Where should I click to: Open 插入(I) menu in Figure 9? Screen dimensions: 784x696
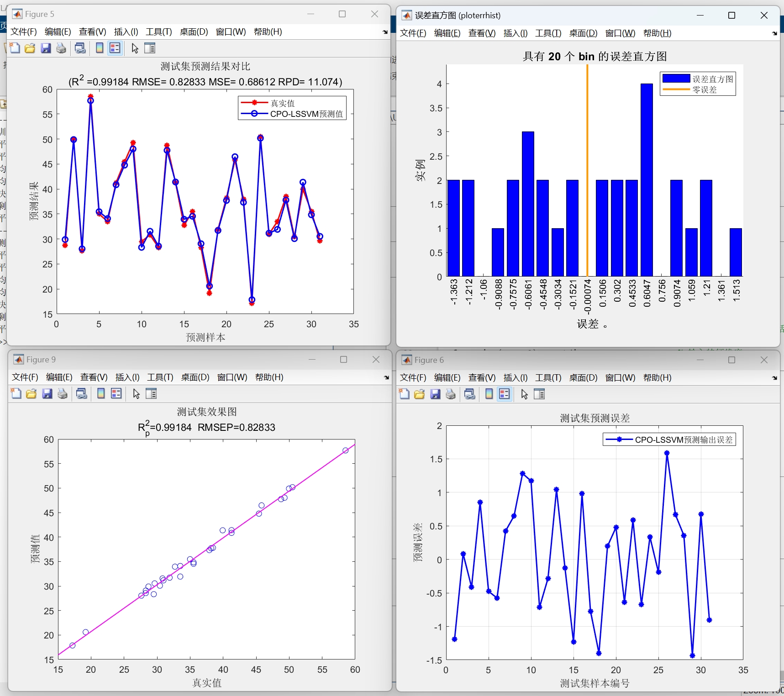click(x=127, y=377)
